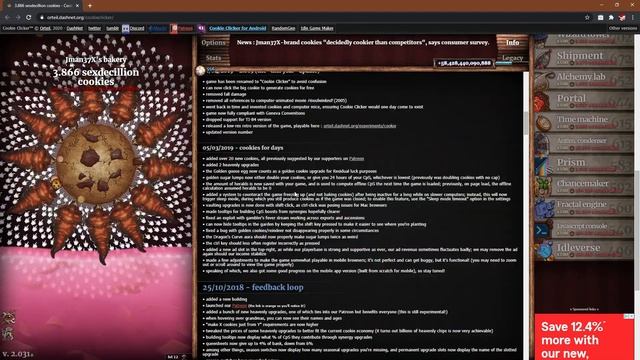Click the '25/10/2018 - feedback loop' heading

click(253, 287)
